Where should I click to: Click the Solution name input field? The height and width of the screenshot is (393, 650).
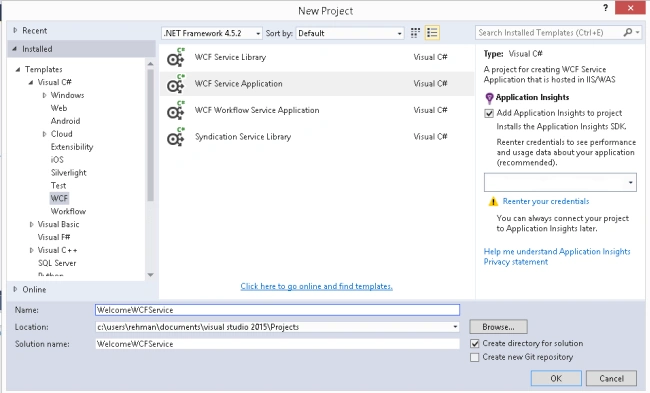coord(277,344)
